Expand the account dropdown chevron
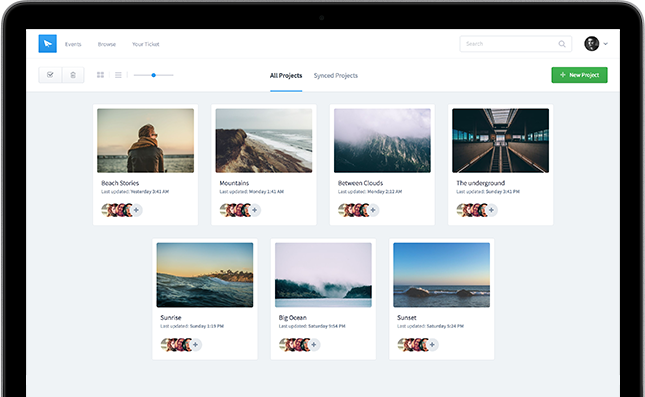 click(606, 44)
